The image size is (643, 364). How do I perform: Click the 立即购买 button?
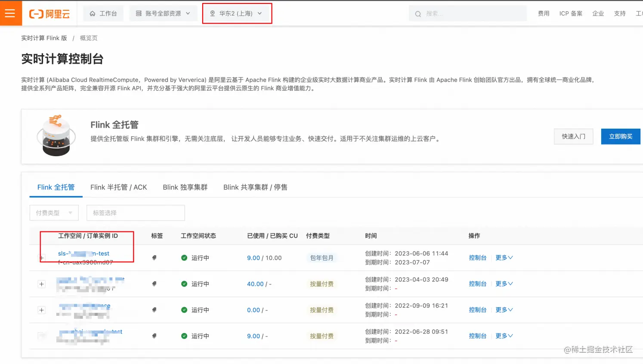coord(621,136)
